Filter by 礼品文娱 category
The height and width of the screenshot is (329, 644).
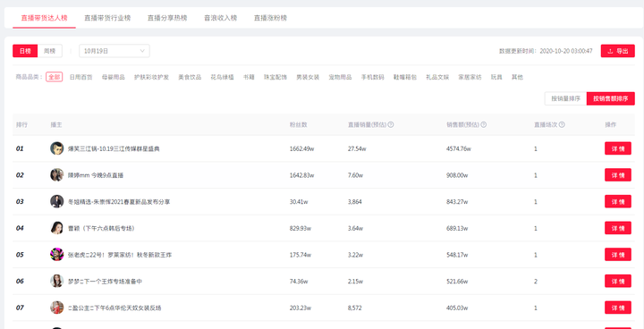[x=437, y=77]
